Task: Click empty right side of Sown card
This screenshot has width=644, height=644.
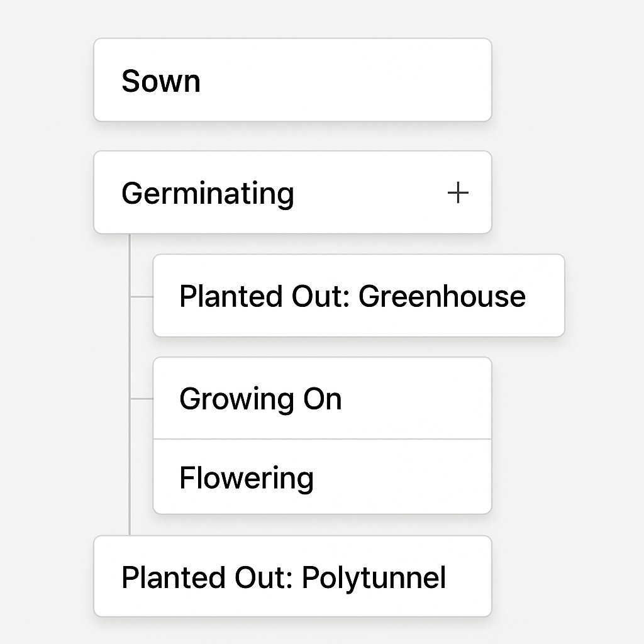Action: (349, 80)
